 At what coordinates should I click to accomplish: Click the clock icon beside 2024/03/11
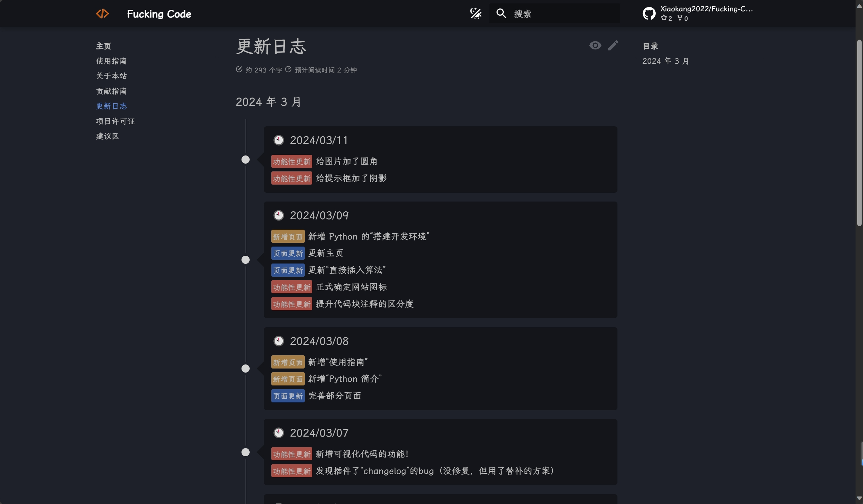(278, 140)
